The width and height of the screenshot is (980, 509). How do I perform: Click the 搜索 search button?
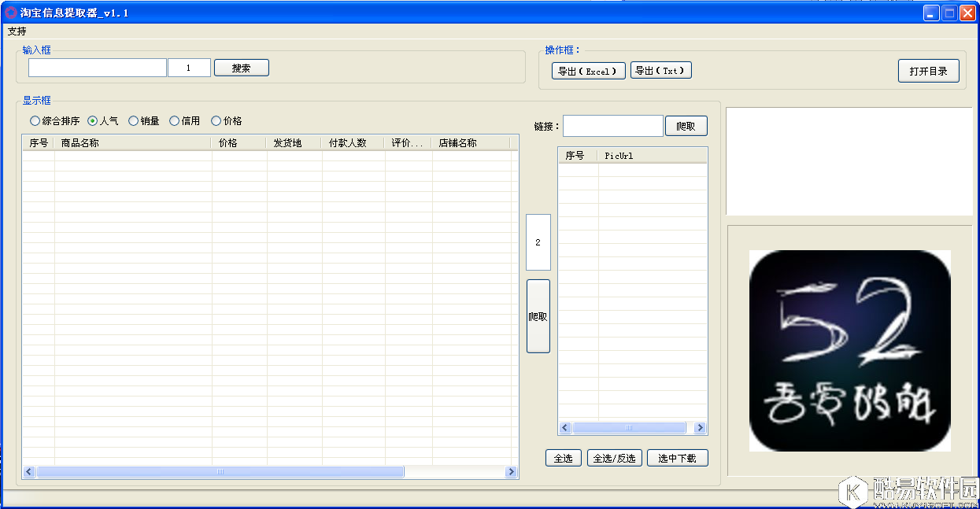pos(241,68)
